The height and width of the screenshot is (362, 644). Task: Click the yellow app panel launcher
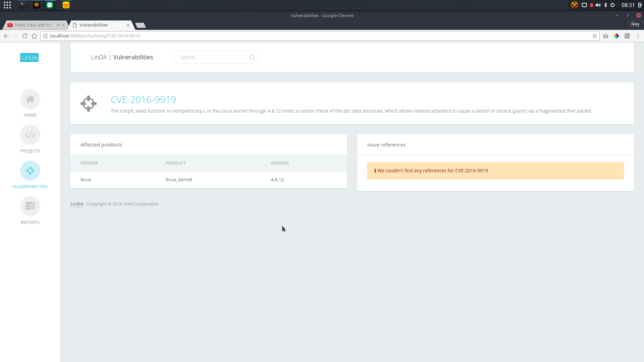coord(66,5)
